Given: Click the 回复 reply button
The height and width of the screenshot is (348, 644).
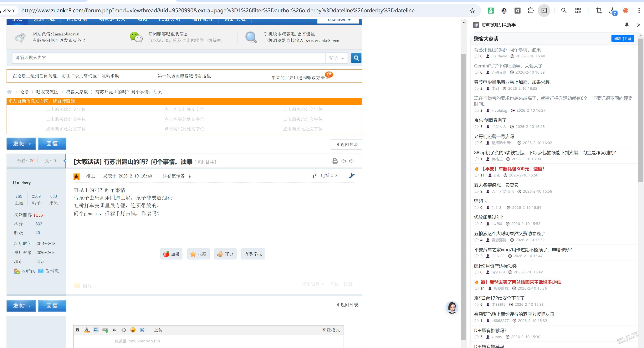Looking at the screenshot, I should point(52,144).
